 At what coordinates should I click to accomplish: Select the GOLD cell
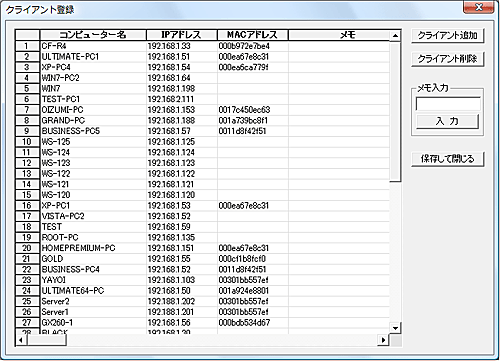93,259
